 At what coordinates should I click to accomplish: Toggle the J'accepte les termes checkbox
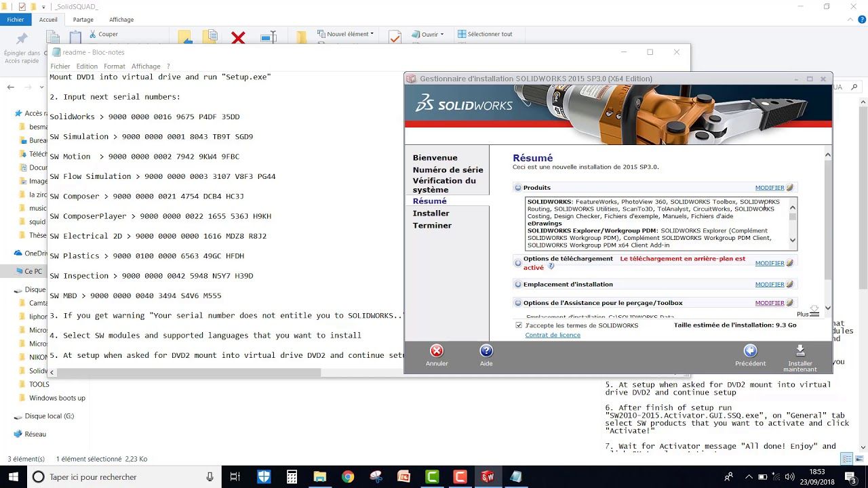click(519, 325)
